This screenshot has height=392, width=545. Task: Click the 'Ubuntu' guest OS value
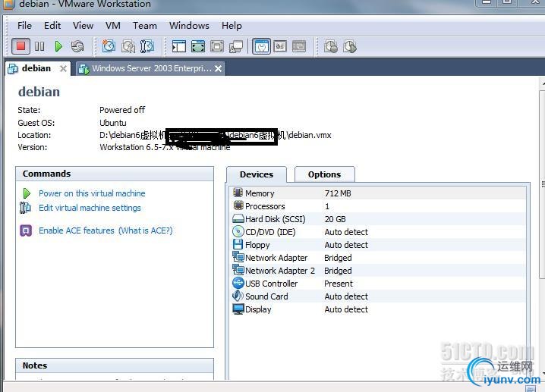[113, 123]
